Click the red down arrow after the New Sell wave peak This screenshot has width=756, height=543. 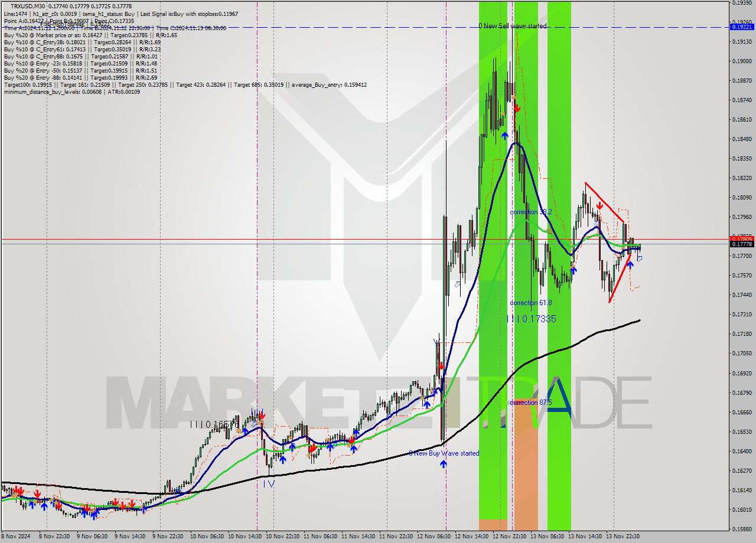point(517,108)
